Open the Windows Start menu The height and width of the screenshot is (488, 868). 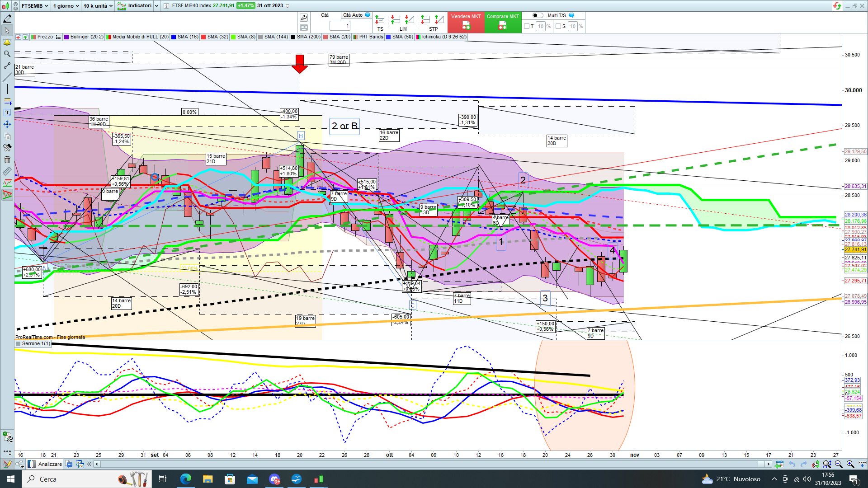coord(11,479)
